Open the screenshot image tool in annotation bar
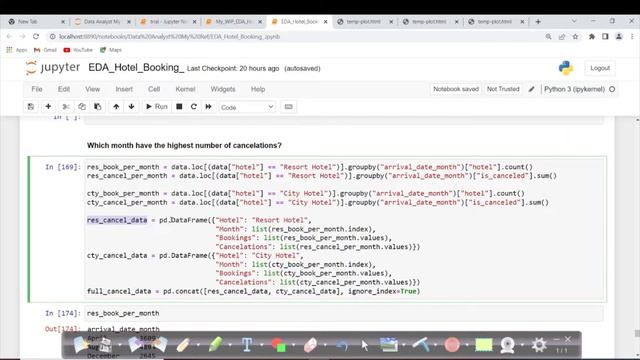The height and width of the screenshot is (360, 640). (389, 344)
